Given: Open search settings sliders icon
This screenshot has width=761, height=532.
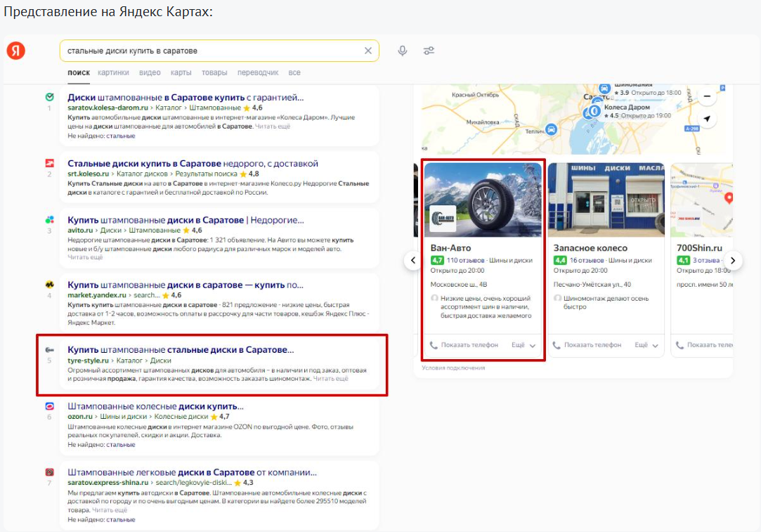Looking at the screenshot, I should 429,51.
